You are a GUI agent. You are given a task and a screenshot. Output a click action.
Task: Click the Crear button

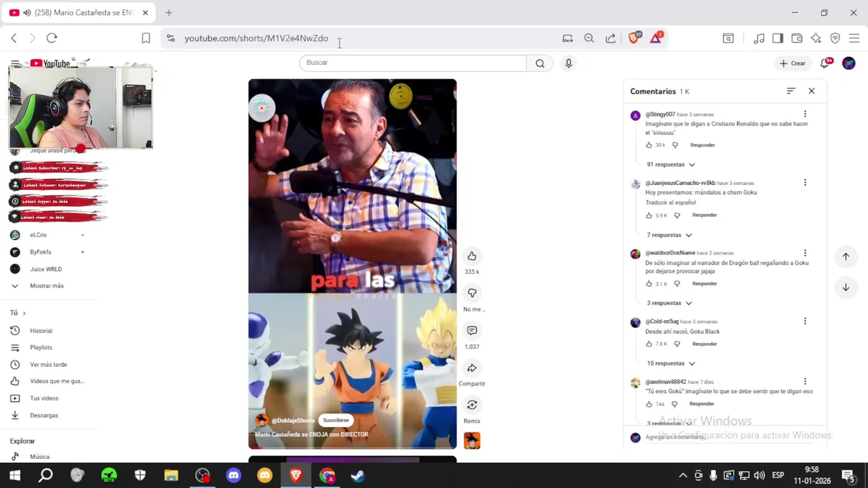point(792,63)
